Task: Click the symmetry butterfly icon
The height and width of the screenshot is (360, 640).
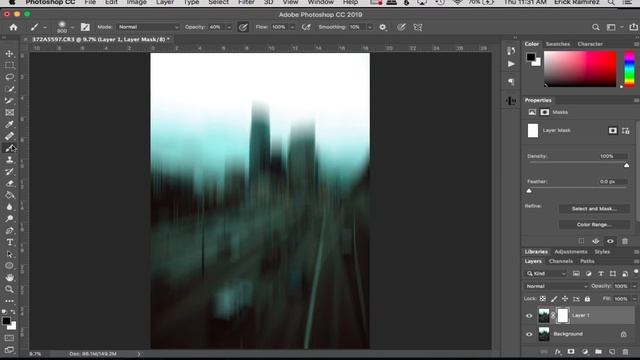Action: click(418, 27)
